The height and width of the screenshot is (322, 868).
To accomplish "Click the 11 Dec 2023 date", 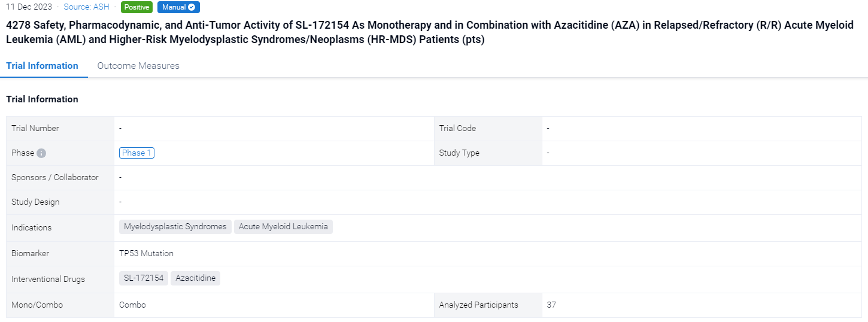I will (29, 7).
